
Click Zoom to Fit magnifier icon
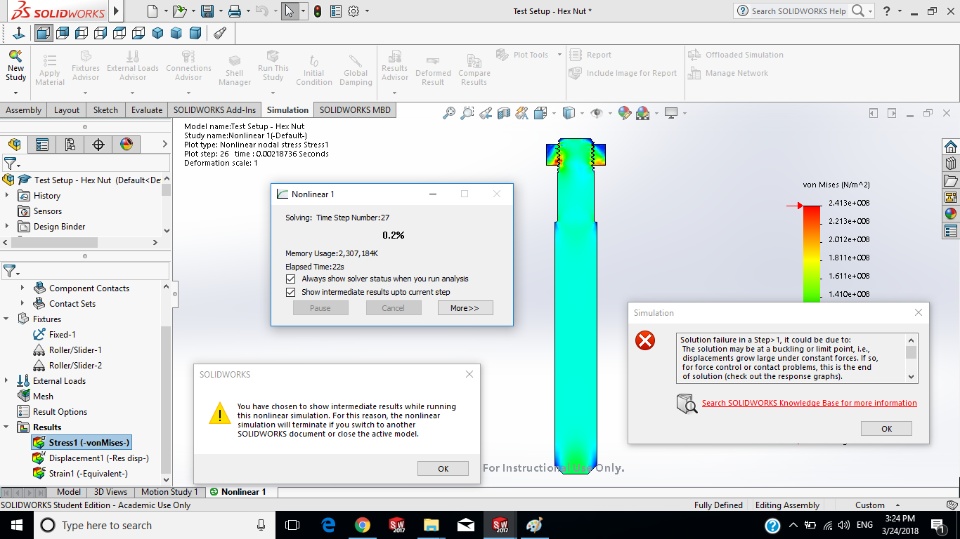tap(449, 113)
